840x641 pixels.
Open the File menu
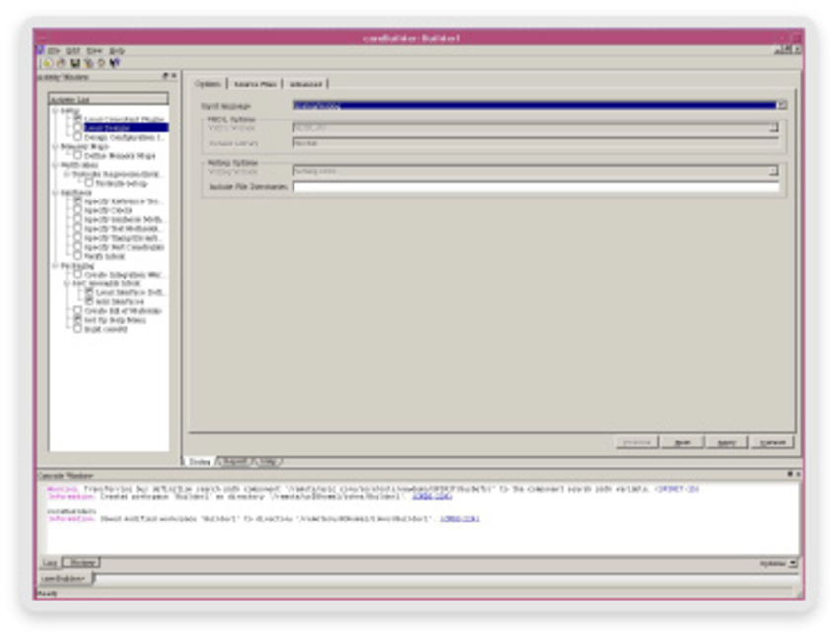(x=55, y=50)
